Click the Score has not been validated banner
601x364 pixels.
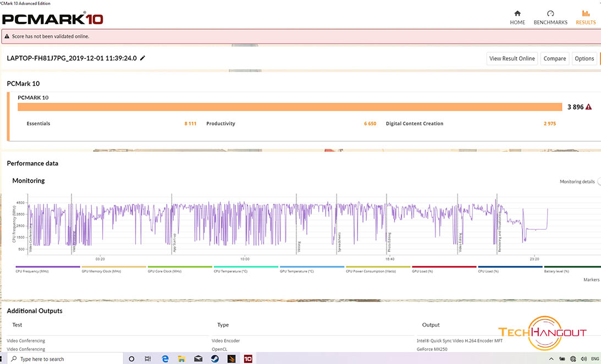(301, 36)
